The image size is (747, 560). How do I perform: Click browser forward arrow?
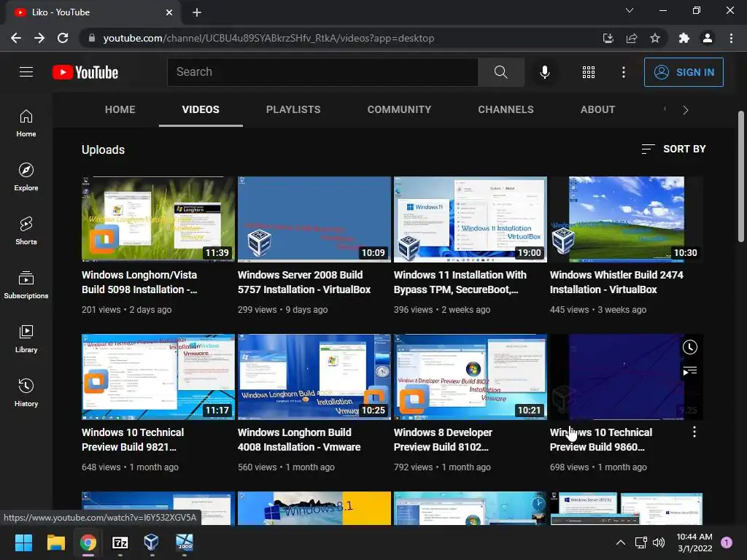pyautogui.click(x=39, y=38)
